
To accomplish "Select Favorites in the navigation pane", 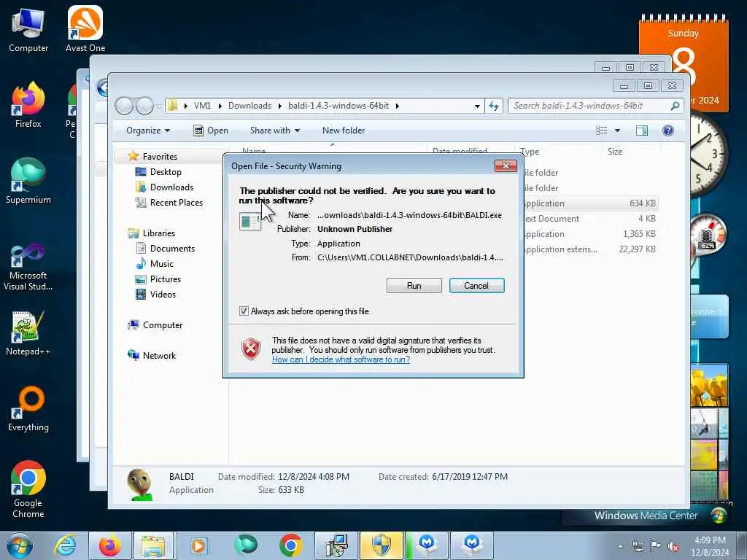I will click(160, 157).
